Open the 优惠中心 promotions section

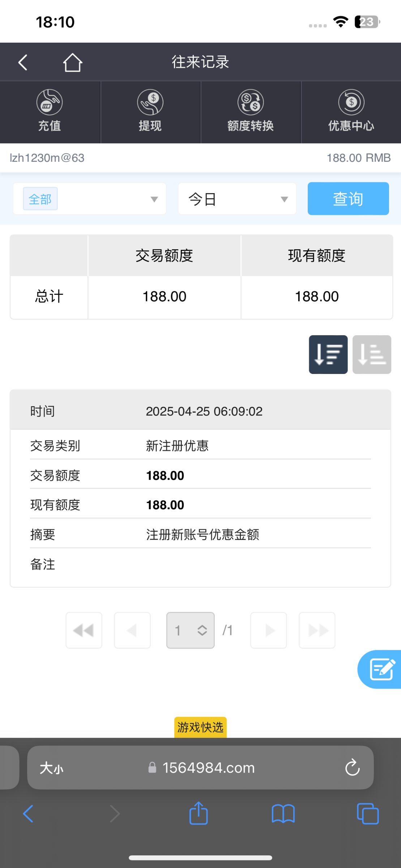click(x=351, y=112)
